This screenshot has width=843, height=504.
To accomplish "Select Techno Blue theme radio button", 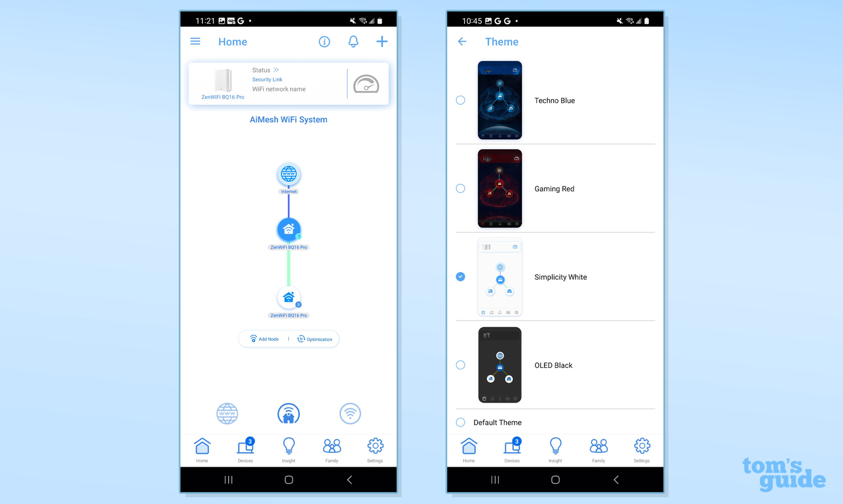I will [461, 100].
